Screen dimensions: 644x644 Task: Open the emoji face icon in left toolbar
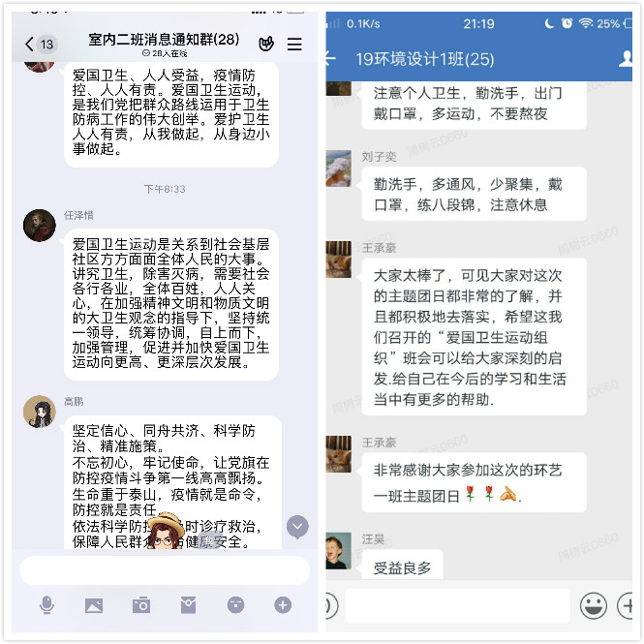point(235,605)
